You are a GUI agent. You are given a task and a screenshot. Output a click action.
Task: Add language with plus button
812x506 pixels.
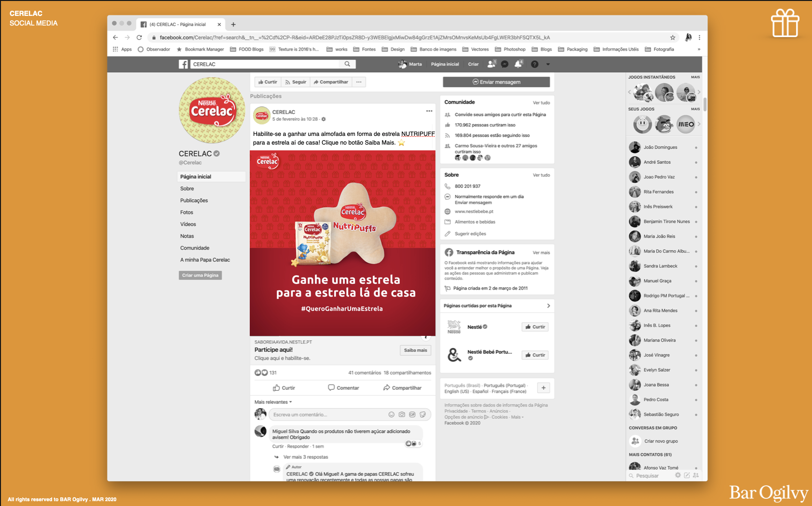click(x=543, y=388)
